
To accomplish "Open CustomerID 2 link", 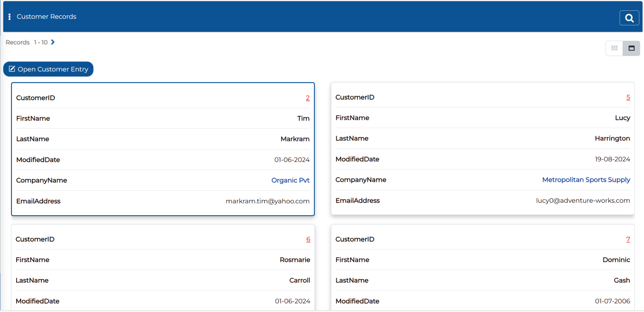I will pos(308,98).
